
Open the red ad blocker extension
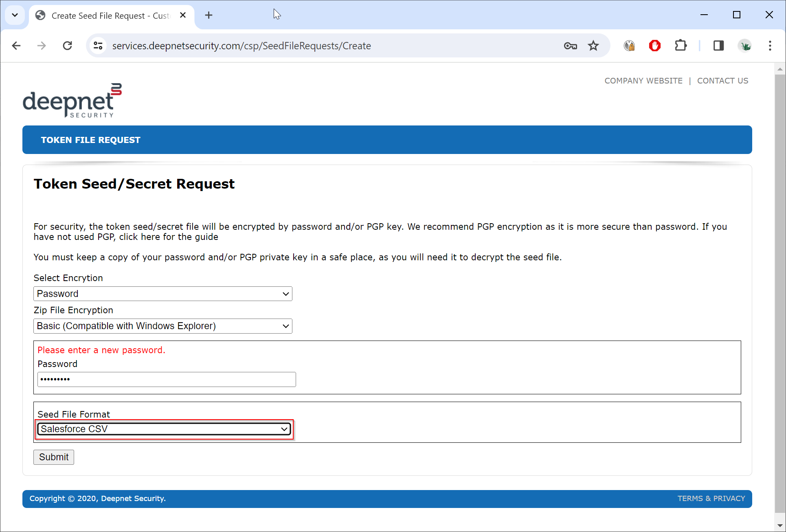coord(654,46)
